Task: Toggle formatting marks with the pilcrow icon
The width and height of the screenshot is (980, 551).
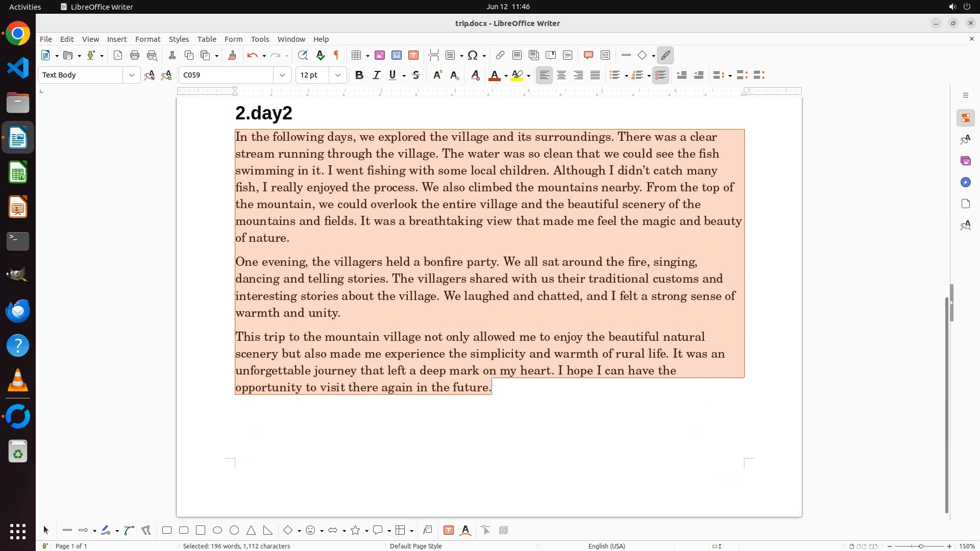Action: pyautogui.click(x=336, y=55)
